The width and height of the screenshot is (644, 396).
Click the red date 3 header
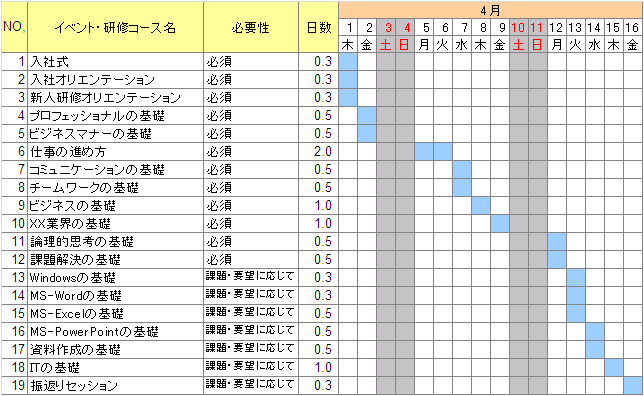tap(386, 28)
